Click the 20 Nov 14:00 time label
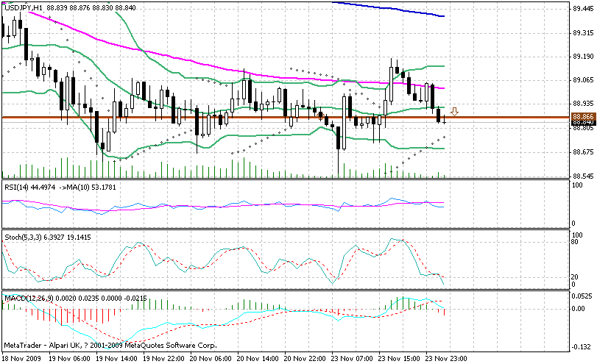The height and width of the screenshot is (364, 597). tap(258, 359)
